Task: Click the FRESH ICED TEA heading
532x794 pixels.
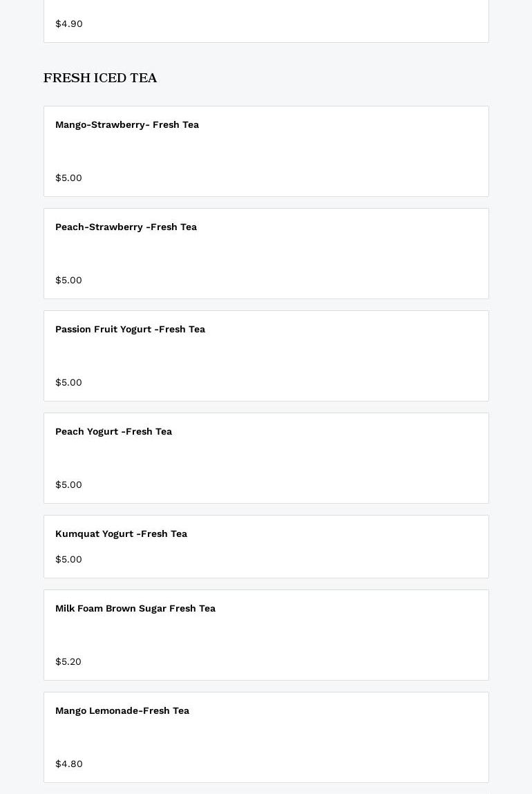Action: point(100,78)
